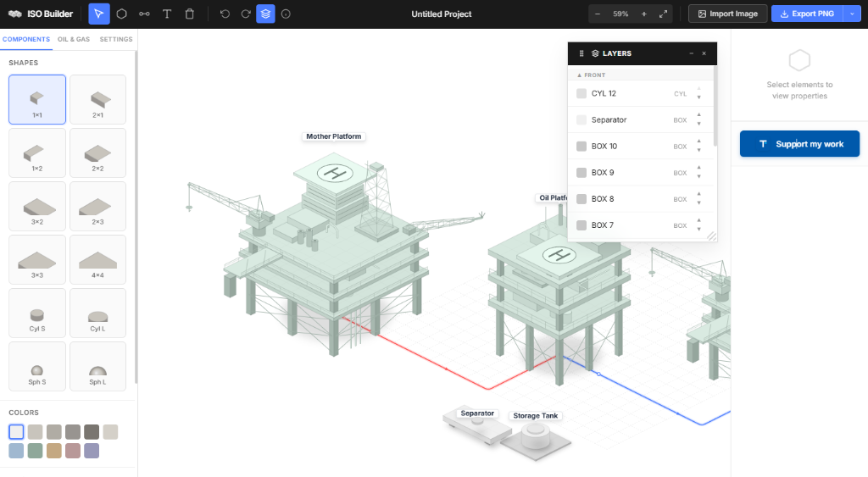Pick the darkest gray color swatch
This screenshot has height=477, width=868.
(92, 431)
